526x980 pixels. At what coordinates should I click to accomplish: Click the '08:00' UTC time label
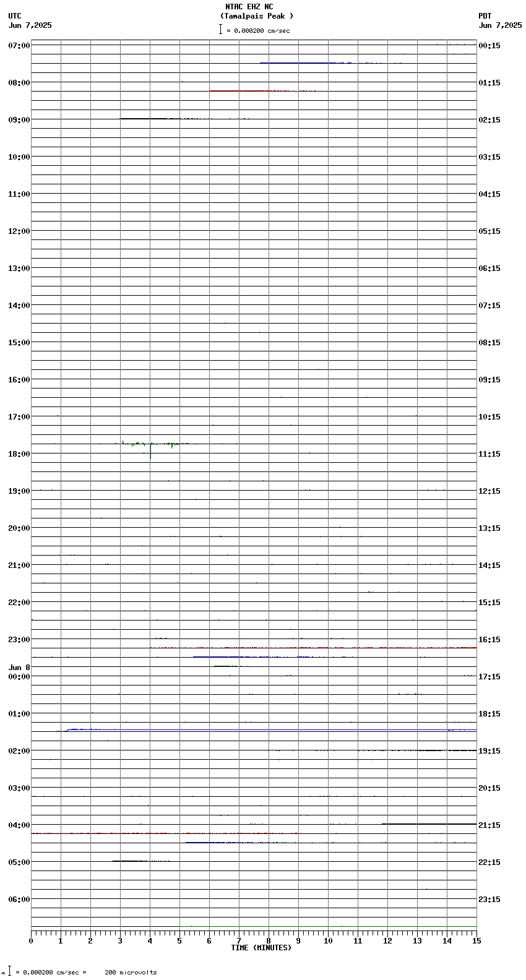19,83
